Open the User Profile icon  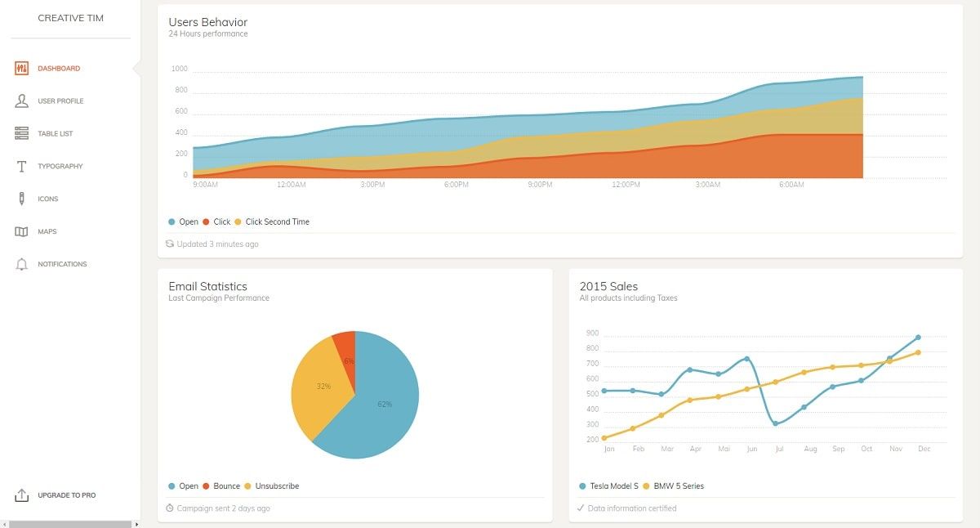point(22,101)
